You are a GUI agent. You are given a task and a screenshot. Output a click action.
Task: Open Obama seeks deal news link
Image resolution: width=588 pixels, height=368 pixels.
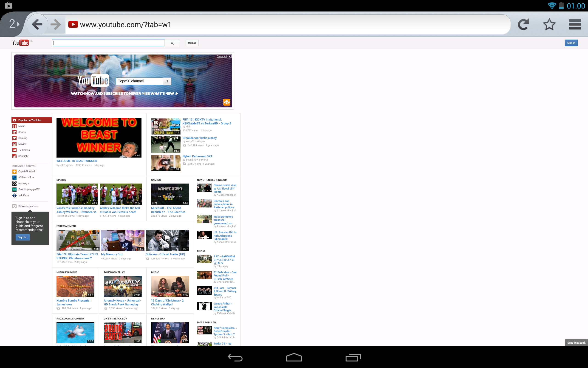[225, 188]
